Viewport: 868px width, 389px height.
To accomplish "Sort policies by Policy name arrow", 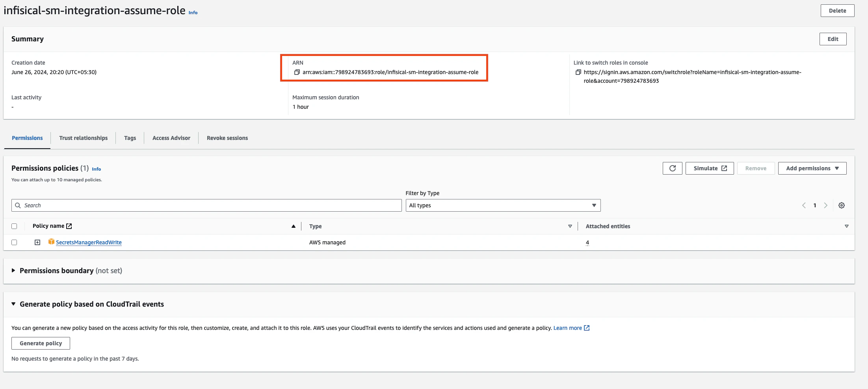I will point(294,226).
